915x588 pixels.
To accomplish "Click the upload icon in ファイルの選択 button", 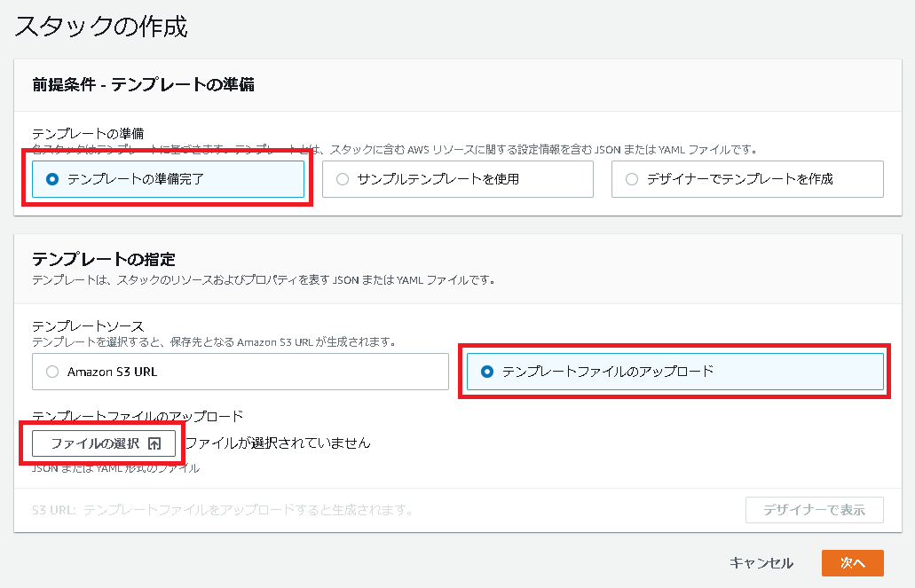I will tap(154, 444).
